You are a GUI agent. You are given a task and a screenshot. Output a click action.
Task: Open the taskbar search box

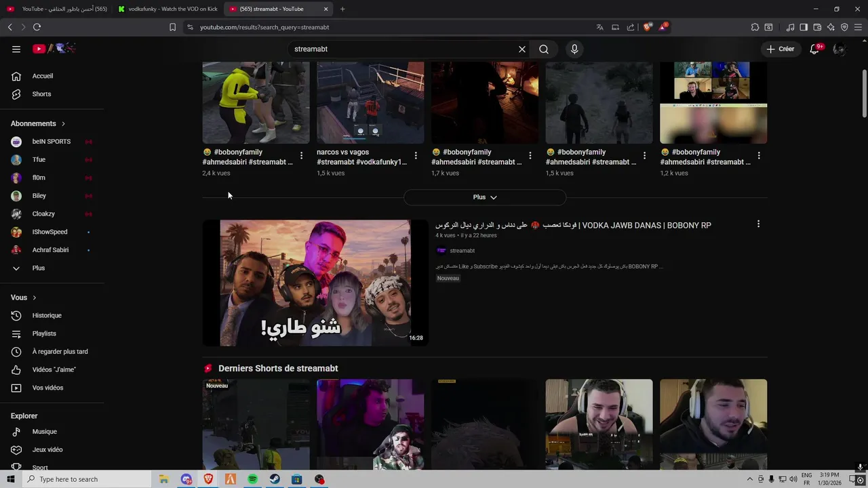(88, 479)
